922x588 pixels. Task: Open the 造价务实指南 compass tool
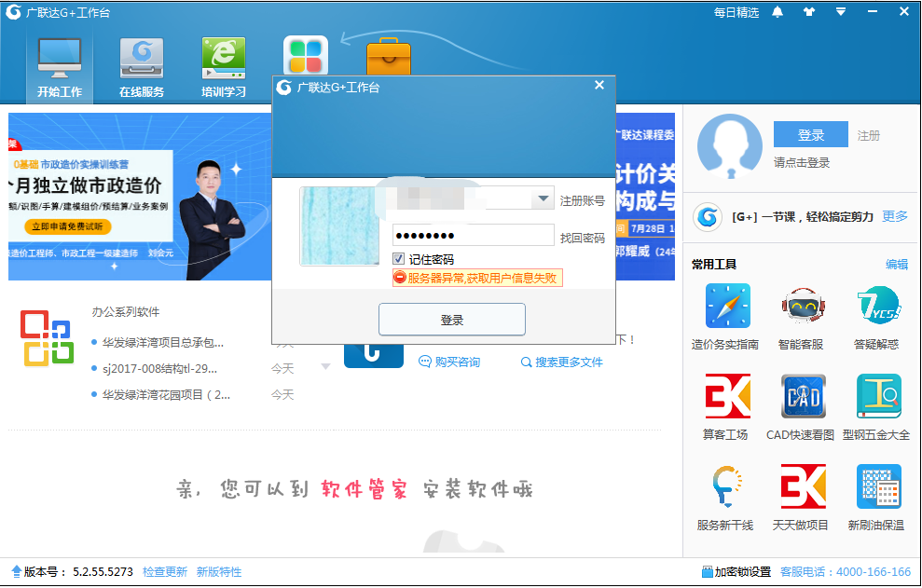click(x=727, y=306)
